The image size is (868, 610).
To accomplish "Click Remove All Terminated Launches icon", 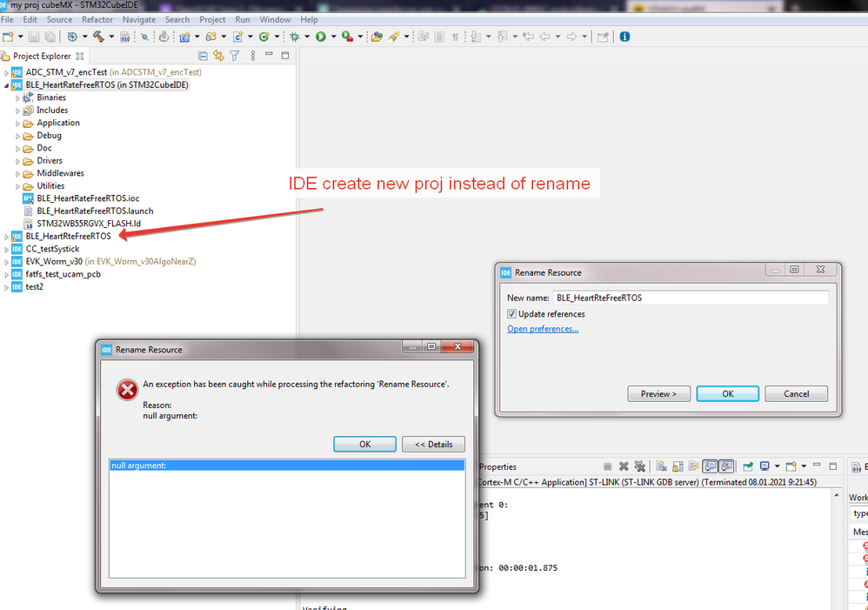I will [x=640, y=466].
